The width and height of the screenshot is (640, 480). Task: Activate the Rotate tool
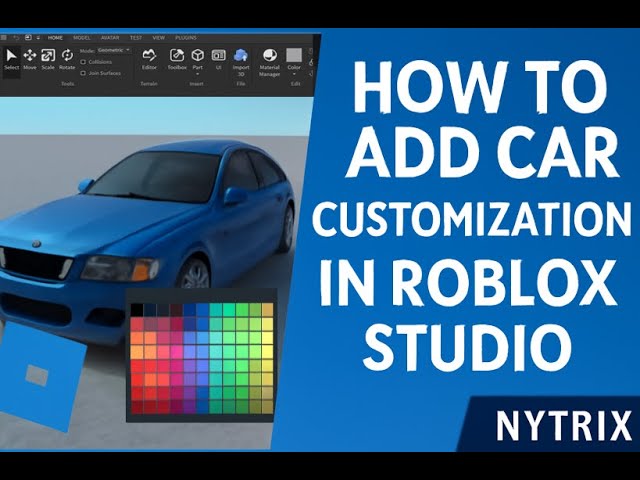coord(67,60)
